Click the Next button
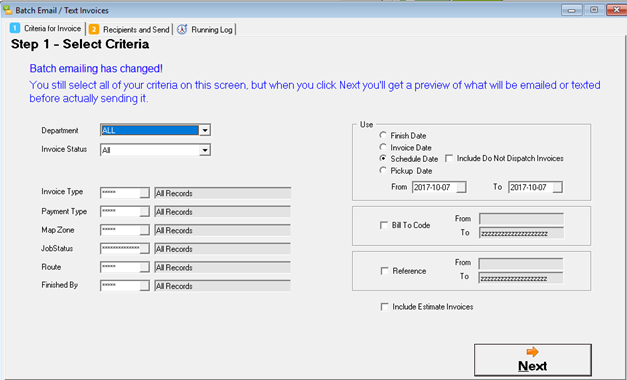 (533, 360)
